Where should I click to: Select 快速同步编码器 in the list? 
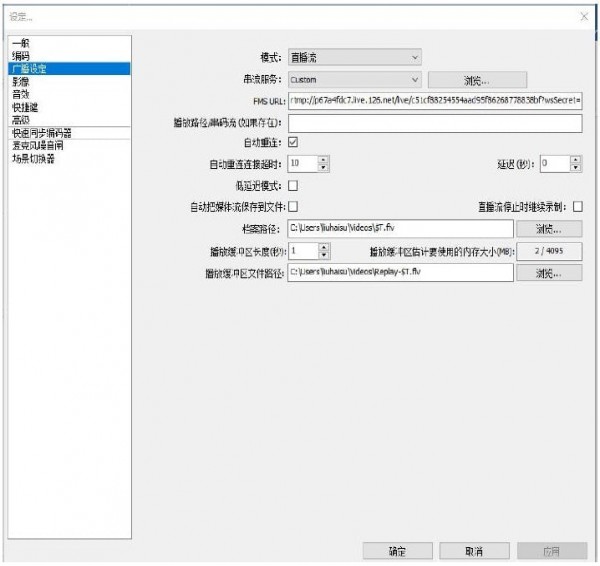pos(69,133)
